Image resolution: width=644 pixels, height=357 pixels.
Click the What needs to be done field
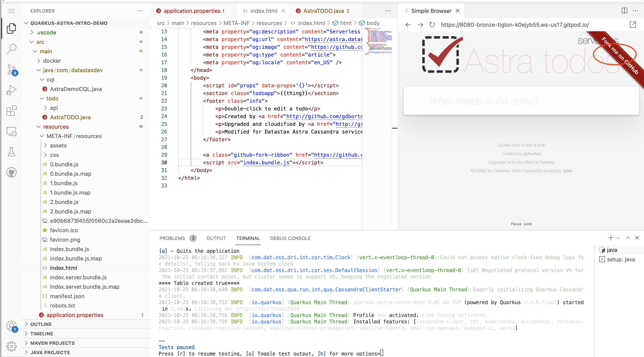pyautogui.click(x=521, y=101)
